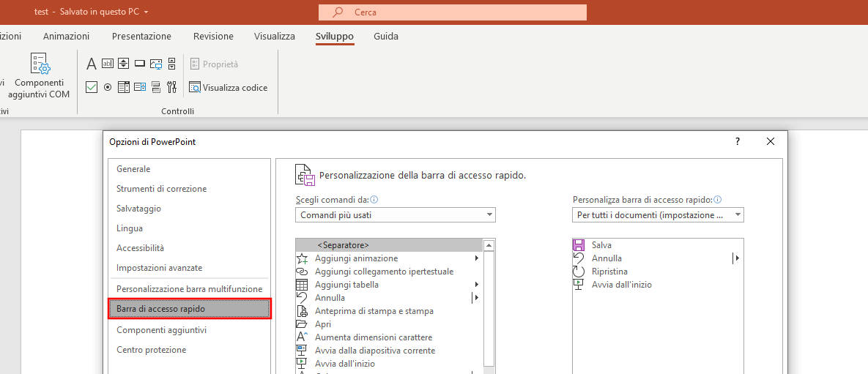
Task: Open Componenti aggiuntivi COM
Action: [x=39, y=76]
